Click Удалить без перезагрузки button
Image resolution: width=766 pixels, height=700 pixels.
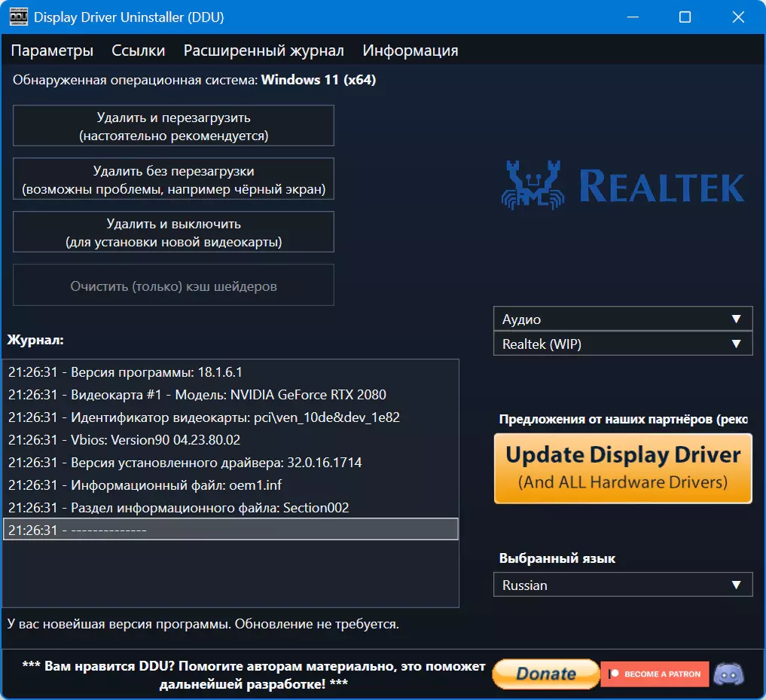coord(173,179)
